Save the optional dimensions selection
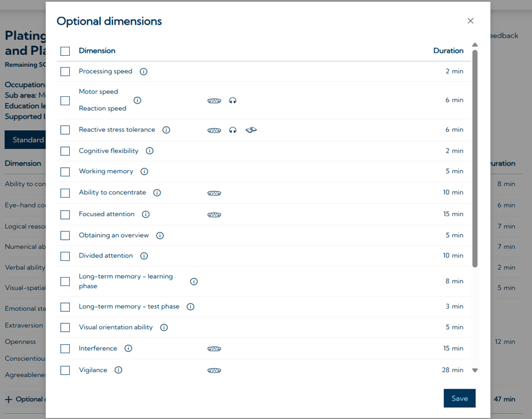This screenshot has height=419, width=532. (x=459, y=398)
